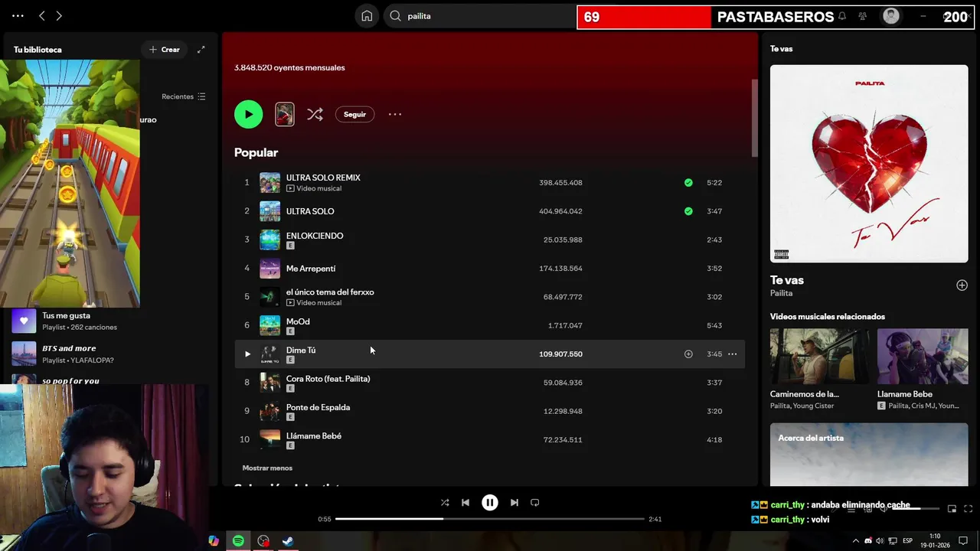Expand the library panel with the arrows icon
Image resolution: width=980 pixels, height=551 pixels.
(x=201, y=49)
